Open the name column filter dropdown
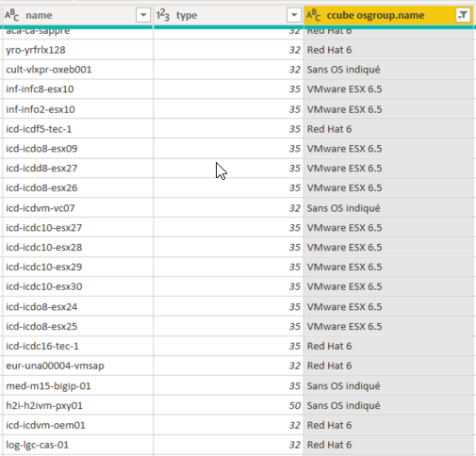Image resolution: width=476 pixels, height=456 pixels. click(x=143, y=15)
